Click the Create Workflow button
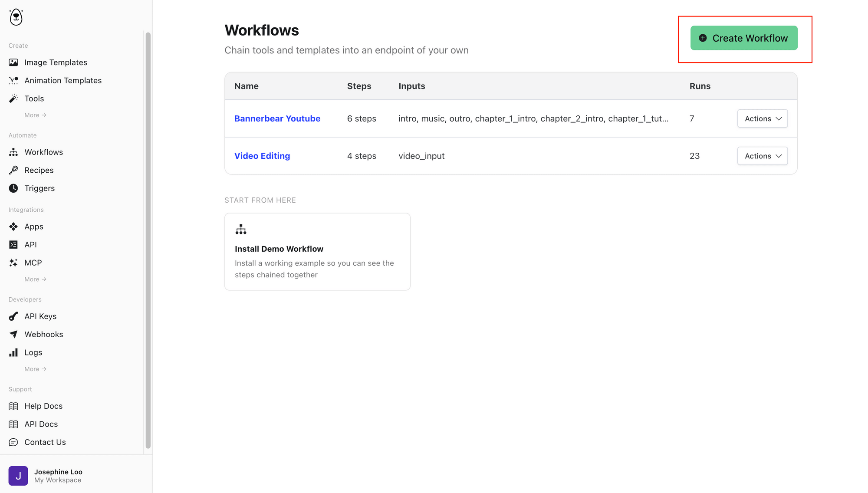Screen dimensions: 868x493 (x=744, y=38)
